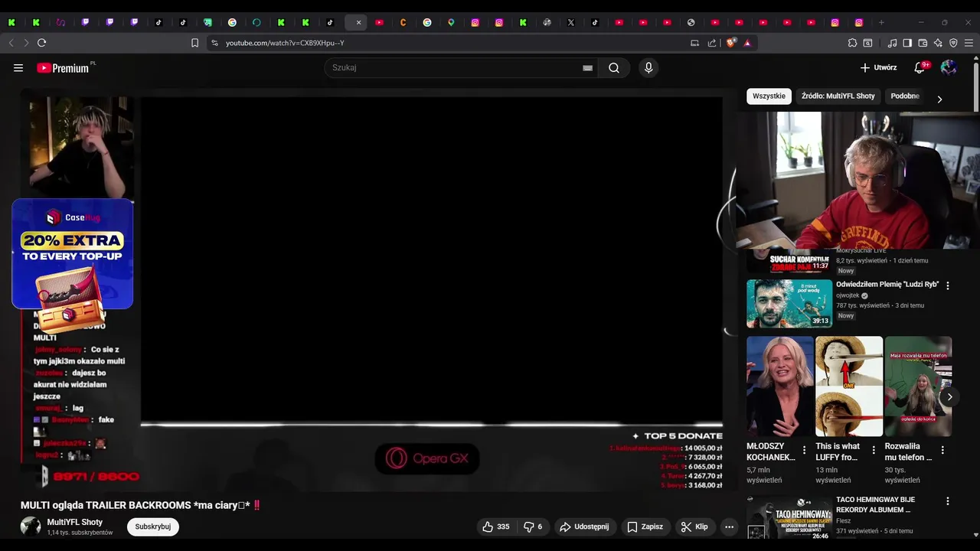Start voice search with microphone icon
The image size is (980, 551).
coord(648,68)
